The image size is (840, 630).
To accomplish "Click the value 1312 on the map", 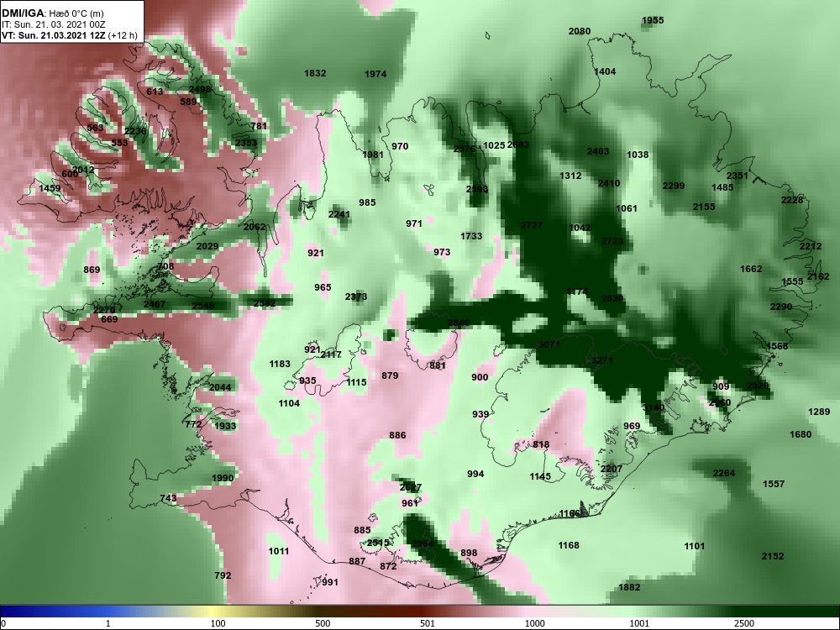I will coord(570,176).
